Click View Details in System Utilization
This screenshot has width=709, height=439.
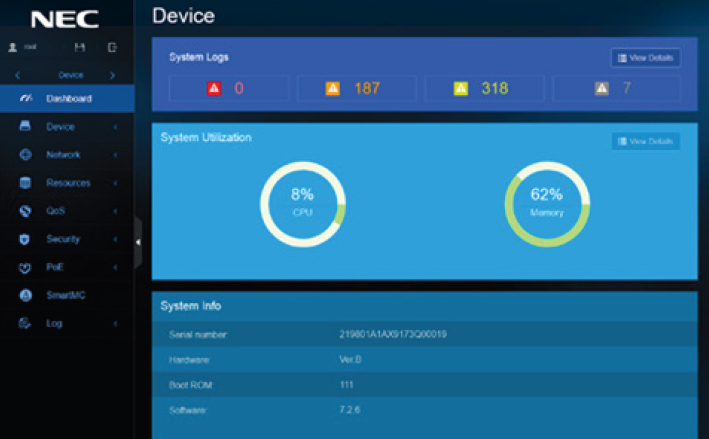(x=646, y=142)
